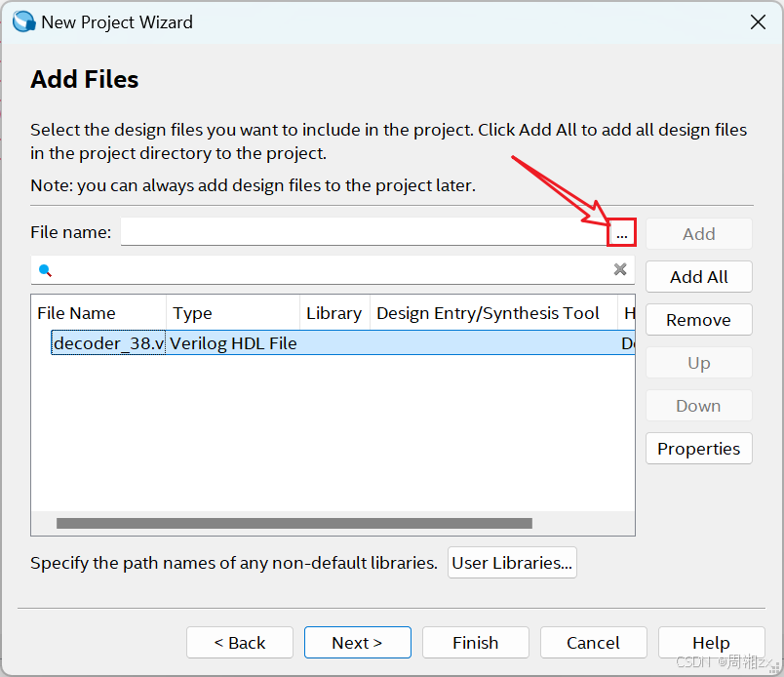The height and width of the screenshot is (677, 784).
Task: Select decoder_38.v in the file list
Action: [x=108, y=343]
